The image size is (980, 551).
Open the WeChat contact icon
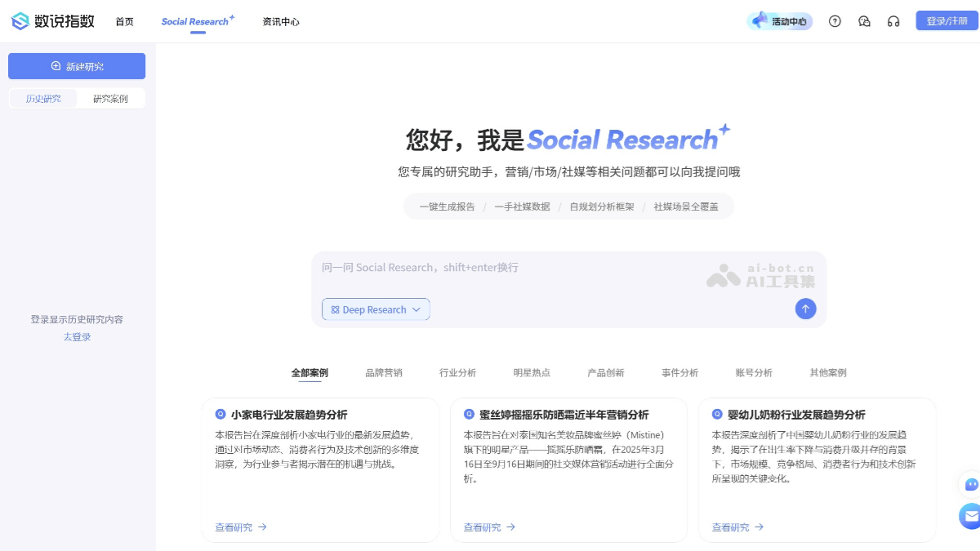coord(864,21)
